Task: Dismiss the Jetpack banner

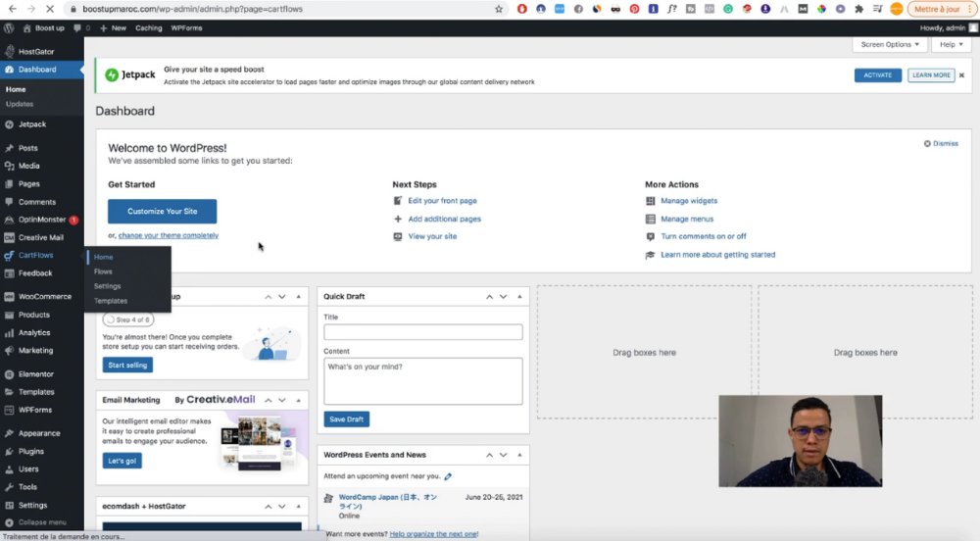Action: 962,75
